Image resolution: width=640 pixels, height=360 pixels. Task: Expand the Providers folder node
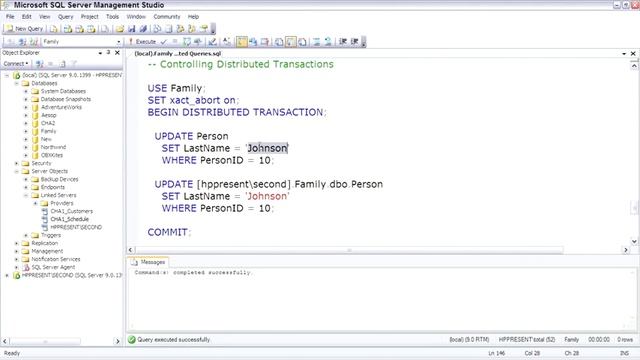pos(36,203)
